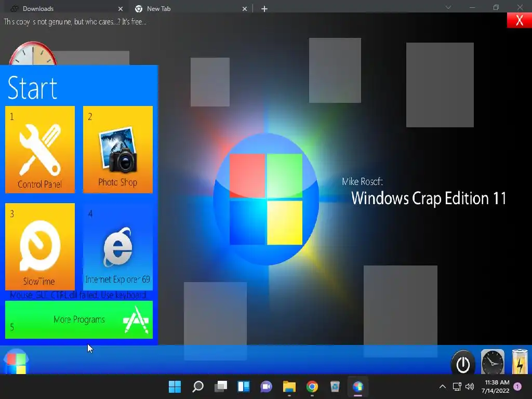The image size is (532, 399).
Task: Open taskbar Search magnifier
Action: [x=198, y=387]
